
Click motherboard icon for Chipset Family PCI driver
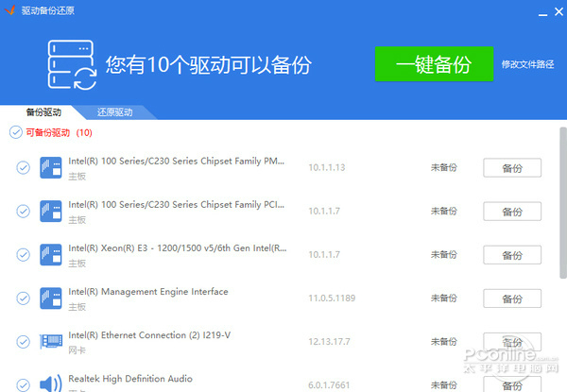click(51, 211)
